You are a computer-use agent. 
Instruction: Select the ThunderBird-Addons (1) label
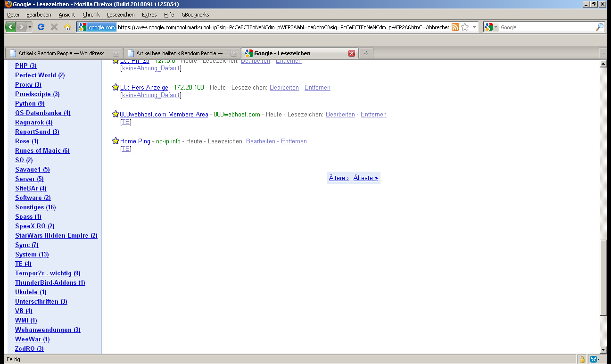tap(50, 283)
